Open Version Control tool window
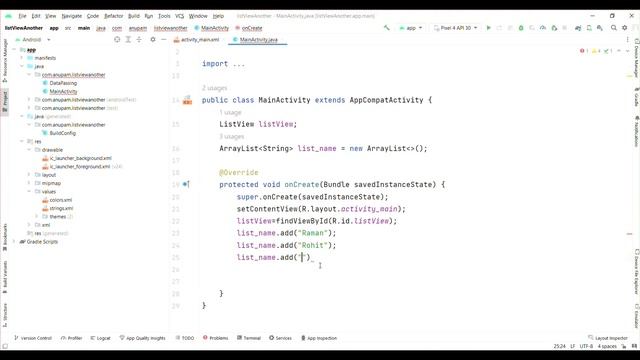The width and height of the screenshot is (640, 360). (x=33, y=338)
